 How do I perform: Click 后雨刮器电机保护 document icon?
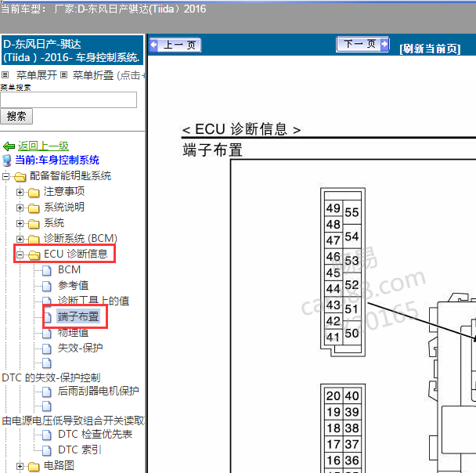(x=47, y=392)
